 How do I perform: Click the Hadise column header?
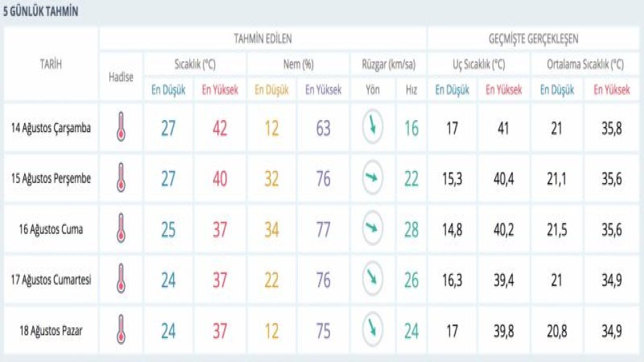tap(121, 77)
